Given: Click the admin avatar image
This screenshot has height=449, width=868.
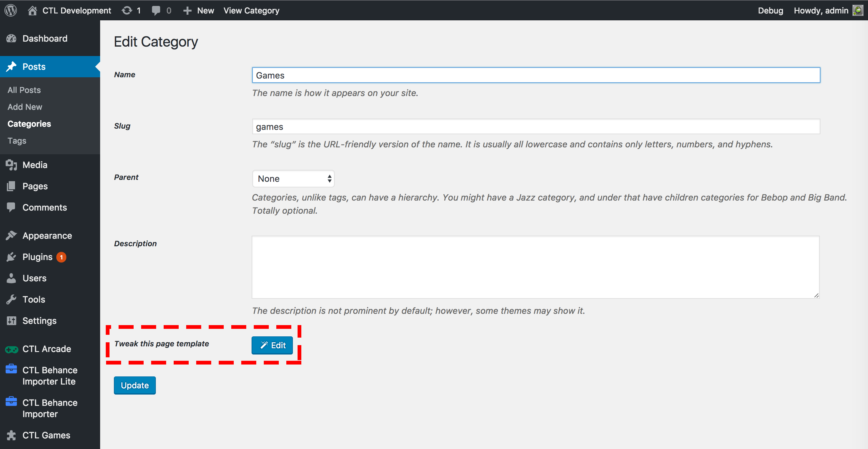Looking at the screenshot, I should pos(857,10).
